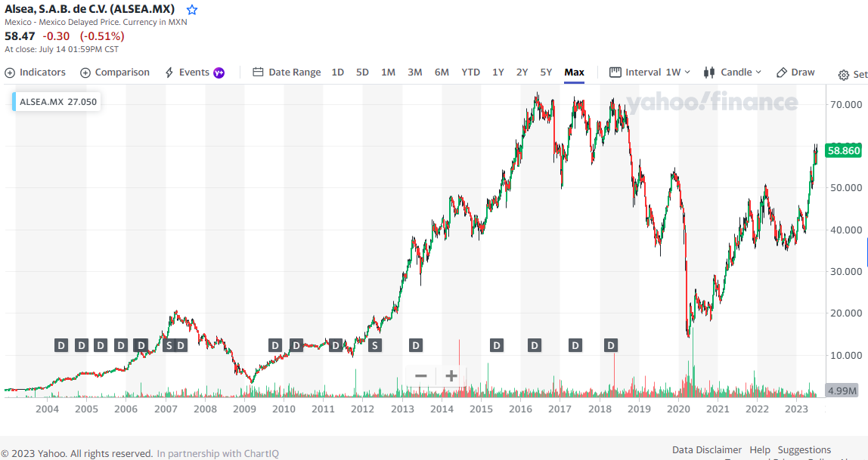
Task: Open the Help link
Action: coord(759,449)
